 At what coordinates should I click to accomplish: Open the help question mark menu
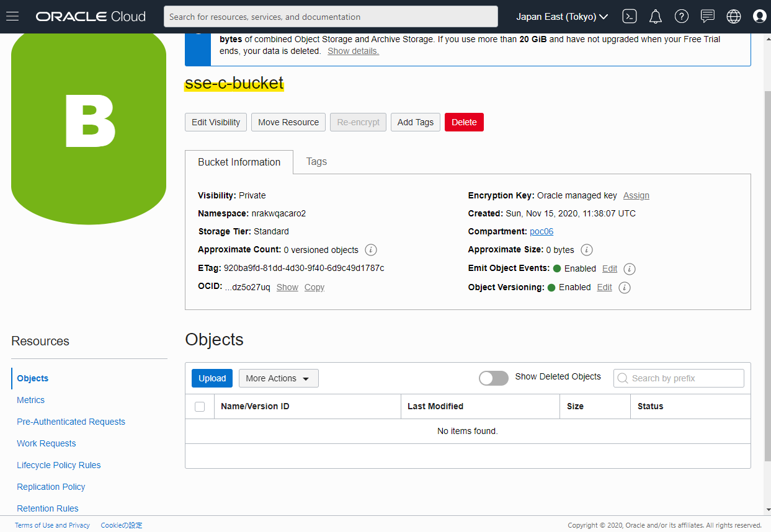point(682,17)
